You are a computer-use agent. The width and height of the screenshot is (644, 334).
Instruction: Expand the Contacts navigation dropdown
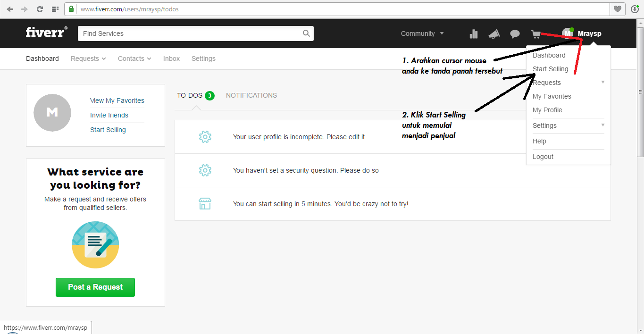point(134,58)
